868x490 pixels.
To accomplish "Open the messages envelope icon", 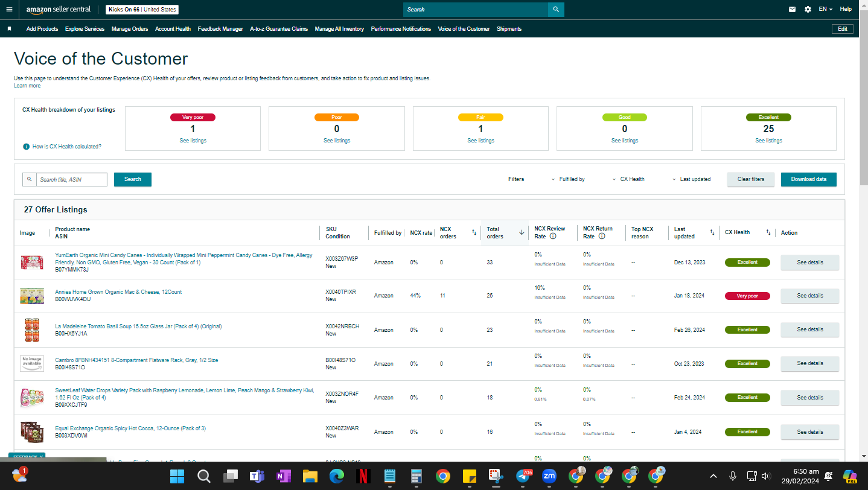I will (792, 10).
